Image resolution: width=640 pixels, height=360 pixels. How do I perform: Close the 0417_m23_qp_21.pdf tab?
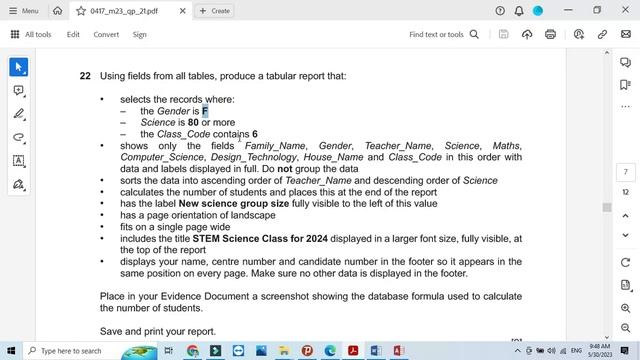click(182, 11)
